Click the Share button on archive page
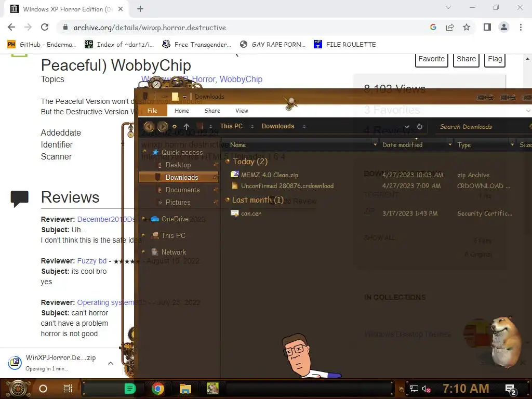 click(x=466, y=59)
